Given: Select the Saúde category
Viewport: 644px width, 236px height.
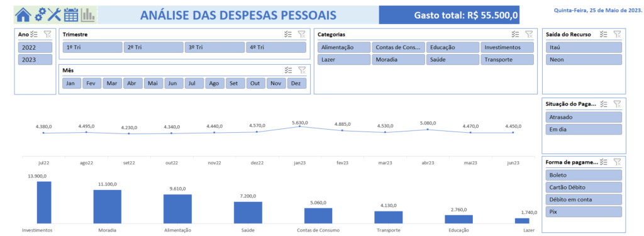Looking at the screenshot, I should pyautogui.click(x=453, y=60).
